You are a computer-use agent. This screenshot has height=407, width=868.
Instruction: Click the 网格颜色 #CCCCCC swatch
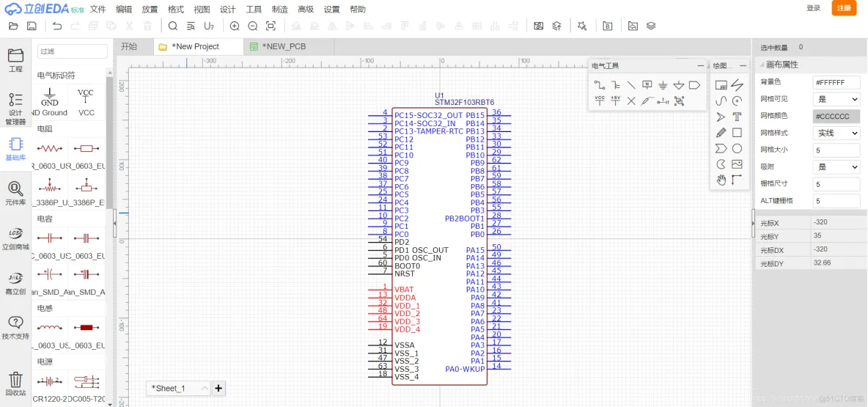click(x=836, y=117)
